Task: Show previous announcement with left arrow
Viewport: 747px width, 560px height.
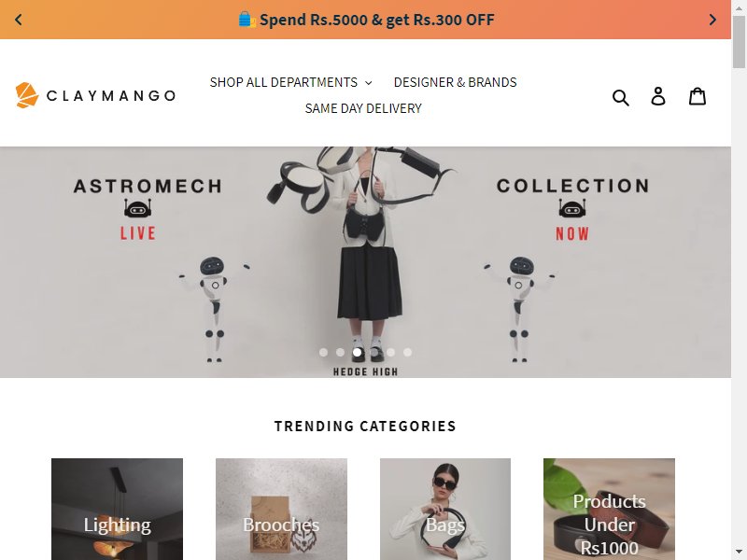Action: coord(19,20)
